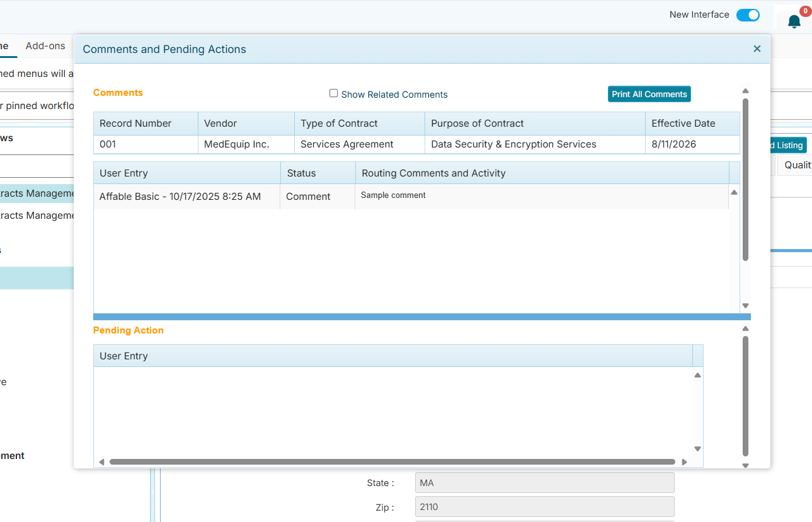
Task: Click the Zip input field
Action: pyautogui.click(x=544, y=507)
